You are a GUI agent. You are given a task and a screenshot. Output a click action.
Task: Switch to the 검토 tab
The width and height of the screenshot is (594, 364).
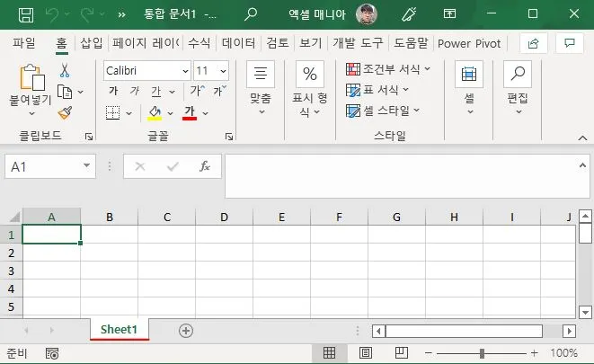(278, 43)
